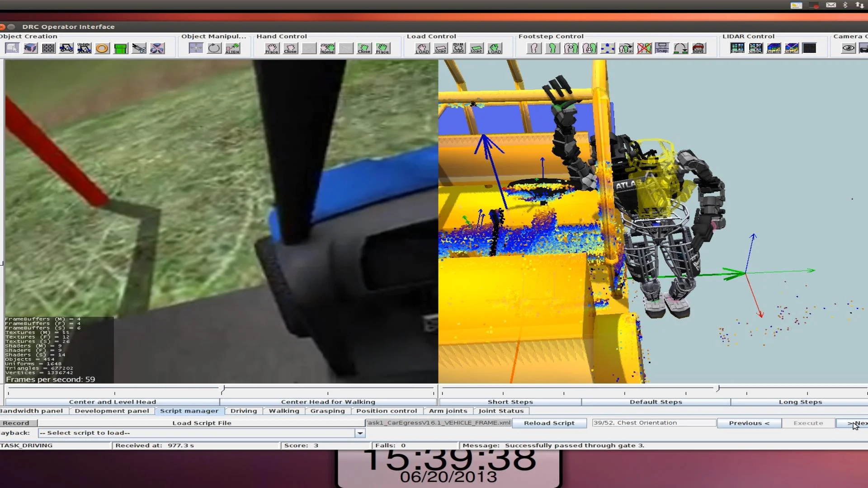Screen dimensions: 868x488
Task: Click the Blind footstep icon
Action: click(x=698, y=48)
